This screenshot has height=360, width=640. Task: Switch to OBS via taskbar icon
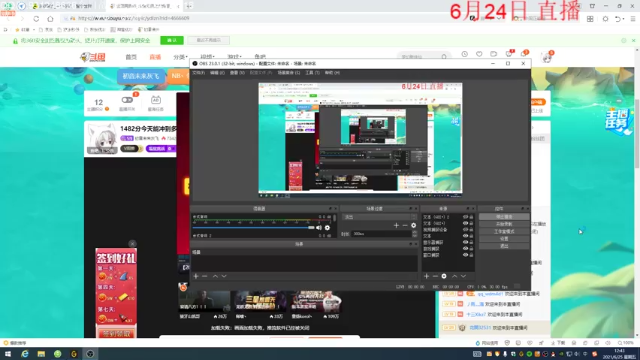[x=90, y=354]
